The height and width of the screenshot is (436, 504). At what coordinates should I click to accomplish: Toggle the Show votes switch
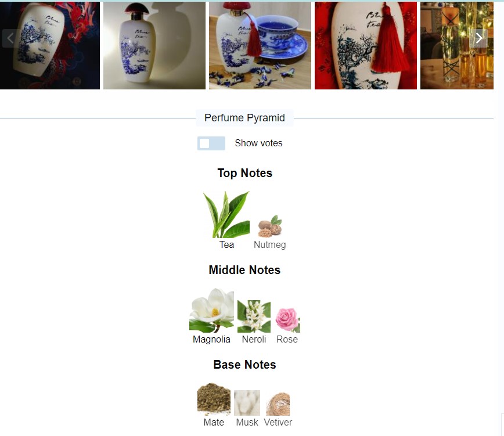tap(211, 143)
